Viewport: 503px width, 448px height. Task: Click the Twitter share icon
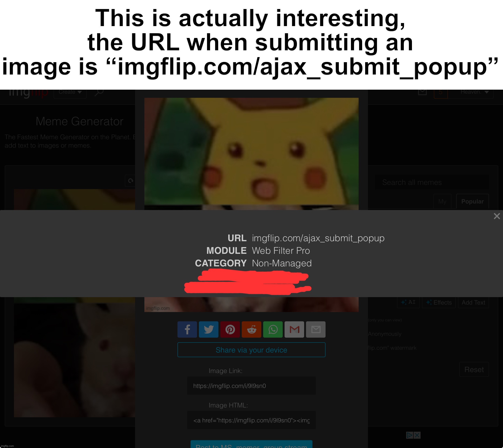click(208, 329)
